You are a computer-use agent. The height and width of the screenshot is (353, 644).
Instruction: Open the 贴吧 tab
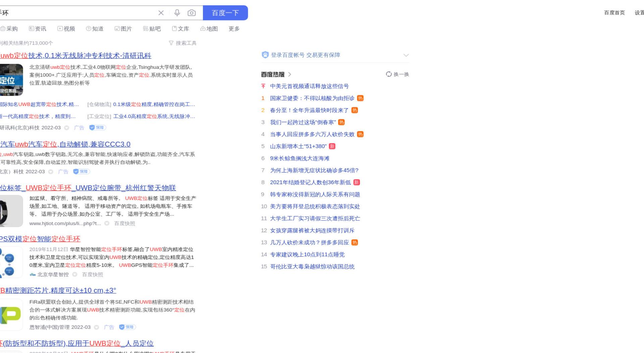click(x=152, y=29)
